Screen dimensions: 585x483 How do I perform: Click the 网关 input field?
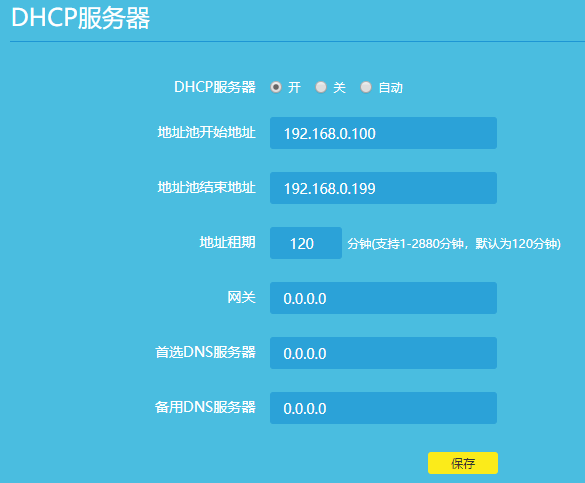pyautogui.click(x=383, y=298)
